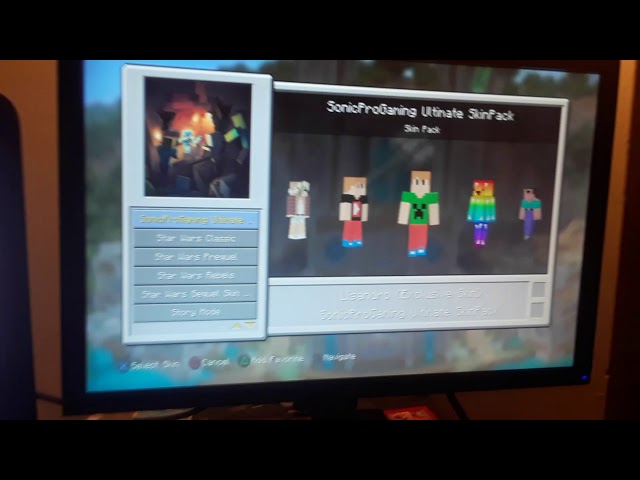Pick the Story Mode skin pack
640x480 pixels.
(196, 313)
